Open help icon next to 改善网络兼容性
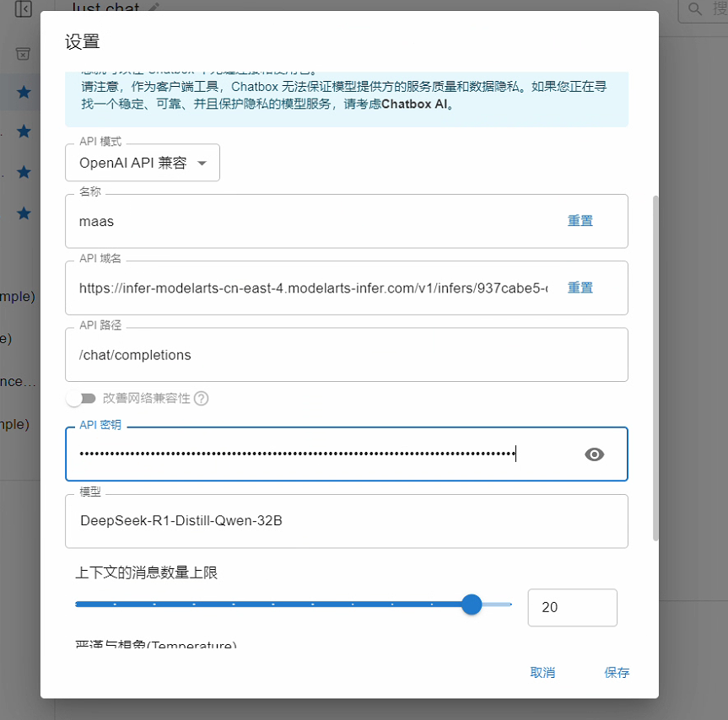This screenshot has width=728, height=720. (201, 399)
